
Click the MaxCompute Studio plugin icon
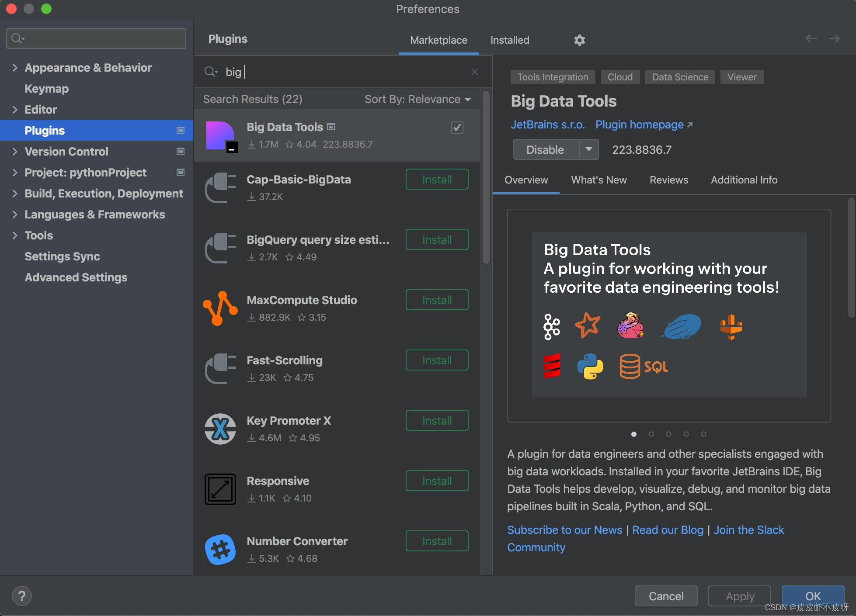tap(220, 308)
